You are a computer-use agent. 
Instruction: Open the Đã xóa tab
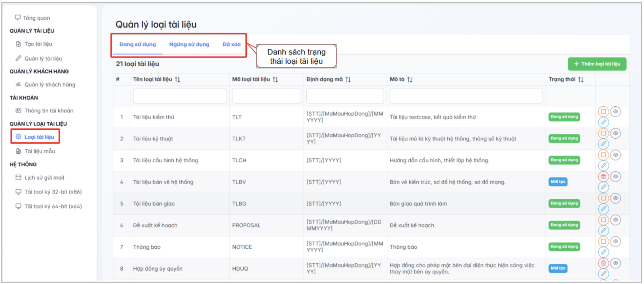click(x=231, y=45)
